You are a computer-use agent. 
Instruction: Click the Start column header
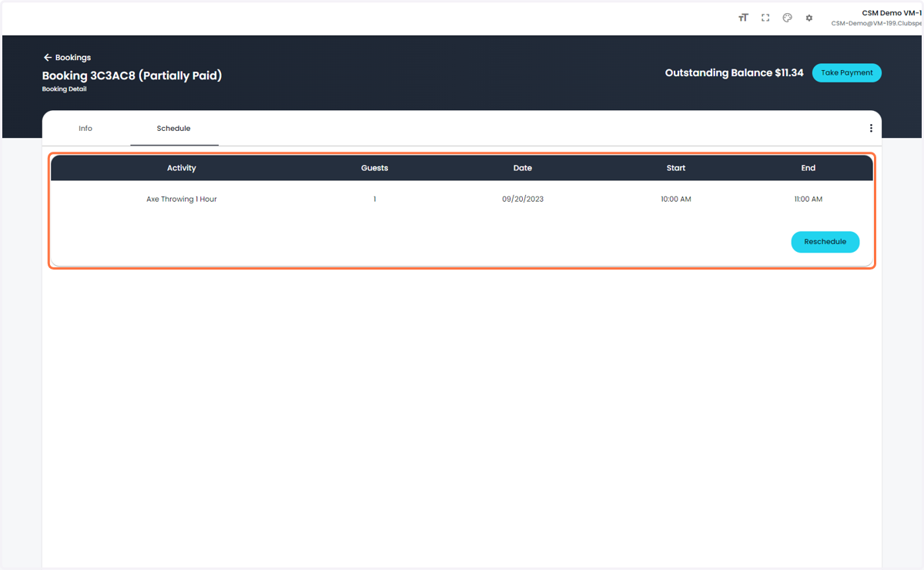(x=676, y=168)
